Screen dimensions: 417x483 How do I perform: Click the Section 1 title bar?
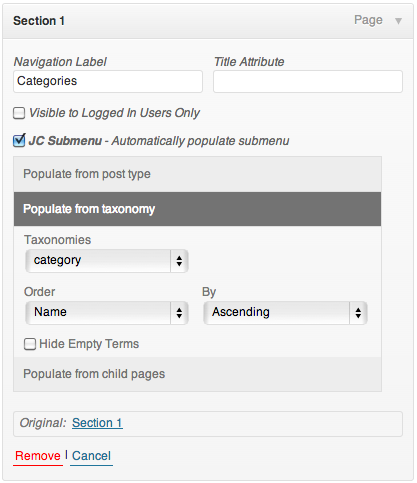click(208, 21)
